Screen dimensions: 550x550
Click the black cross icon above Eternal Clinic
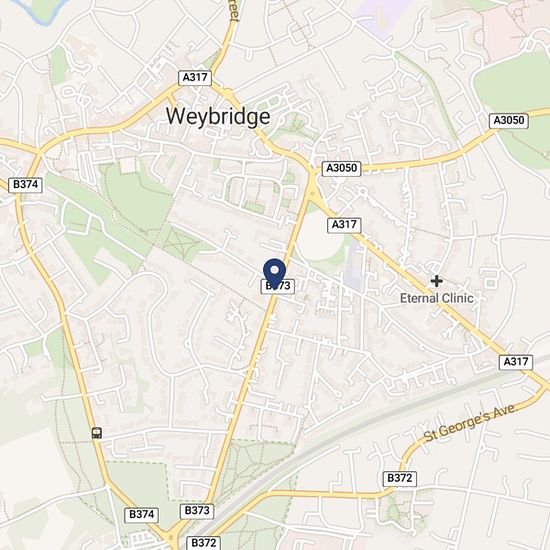pos(436,281)
